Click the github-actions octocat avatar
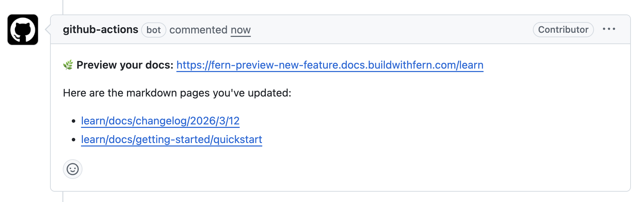The height and width of the screenshot is (202, 644). 22,29
